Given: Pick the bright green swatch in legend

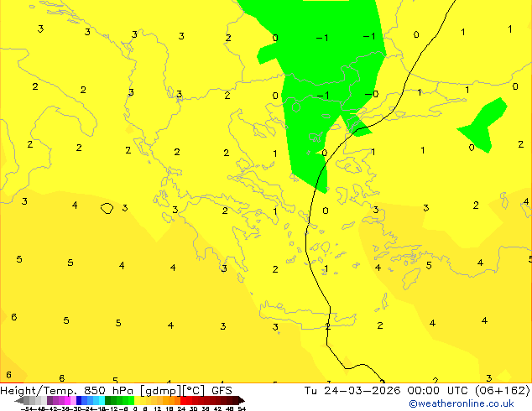Looking at the screenshot, I should point(131,400).
